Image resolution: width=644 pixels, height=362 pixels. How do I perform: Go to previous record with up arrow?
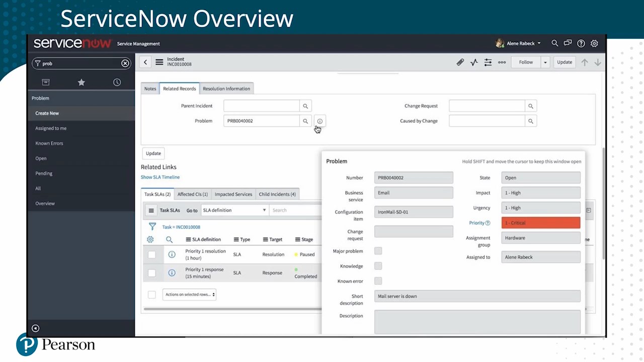coord(585,62)
